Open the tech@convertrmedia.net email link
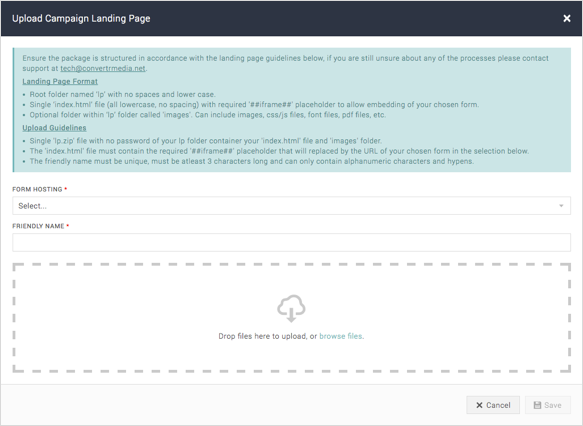 point(103,68)
